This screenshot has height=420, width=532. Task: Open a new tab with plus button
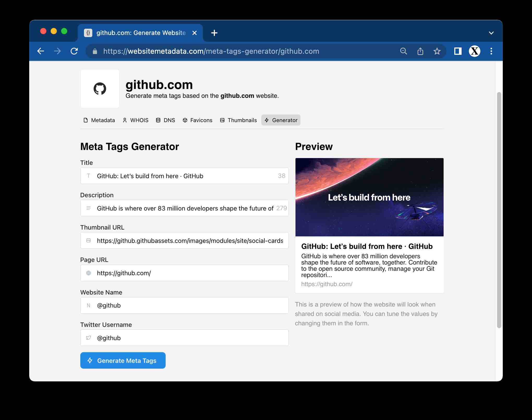pyautogui.click(x=214, y=33)
